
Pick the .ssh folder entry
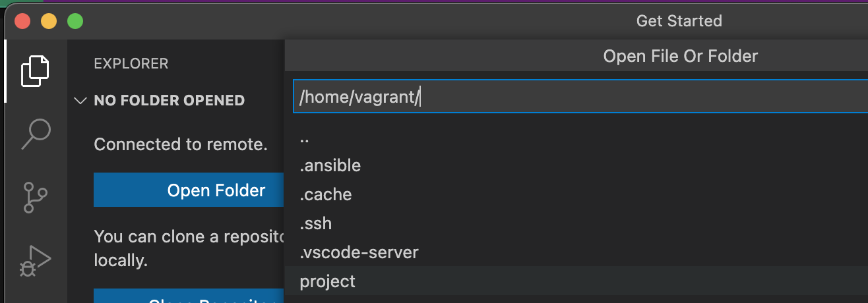tap(580, 223)
